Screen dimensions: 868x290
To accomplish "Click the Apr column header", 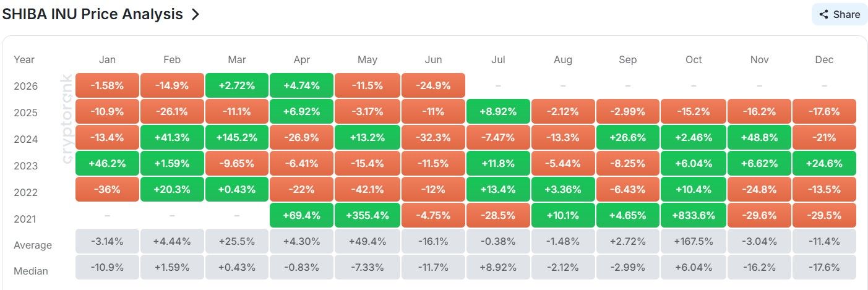I will click(303, 60).
